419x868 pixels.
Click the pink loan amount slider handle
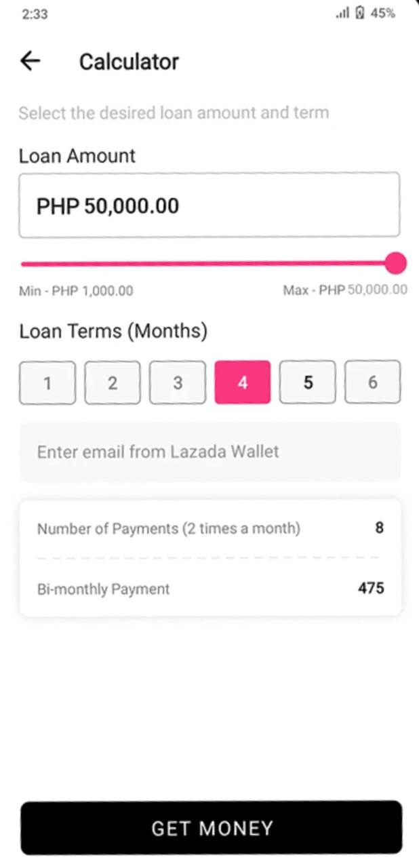(395, 263)
